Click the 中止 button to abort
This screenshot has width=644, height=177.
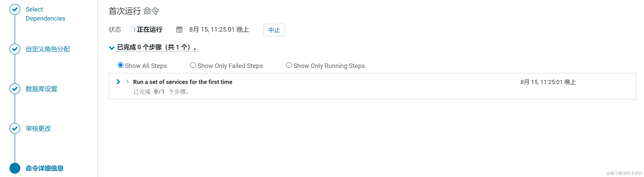click(274, 30)
